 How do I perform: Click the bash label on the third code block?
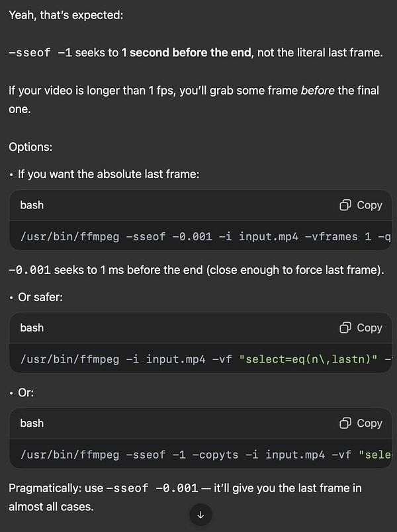[x=32, y=423]
